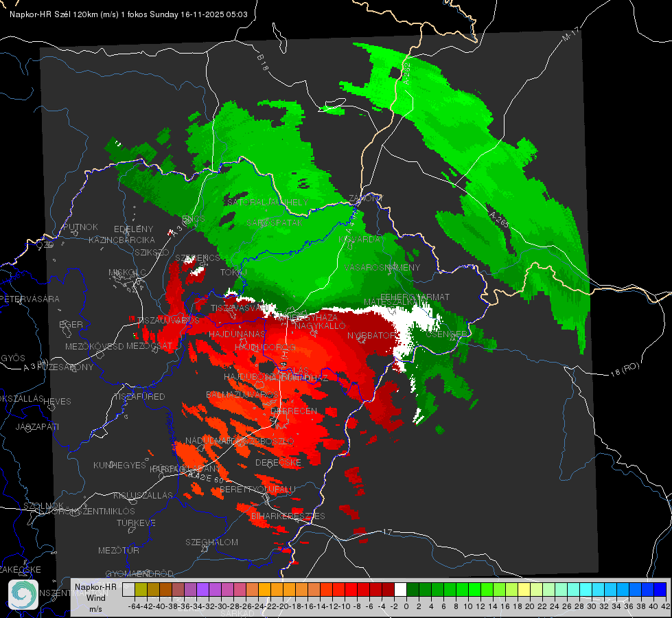Click the NYIRBATOR label

(371, 335)
